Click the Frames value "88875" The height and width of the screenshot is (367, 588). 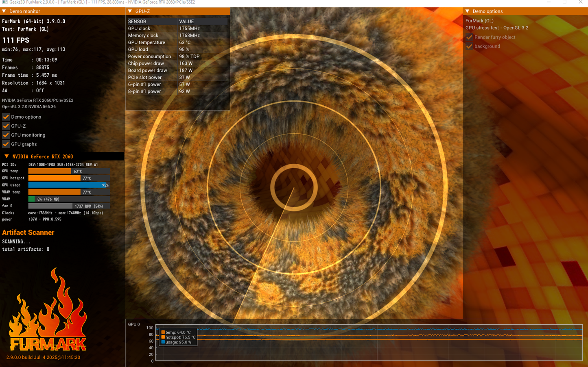coord(43,67)
